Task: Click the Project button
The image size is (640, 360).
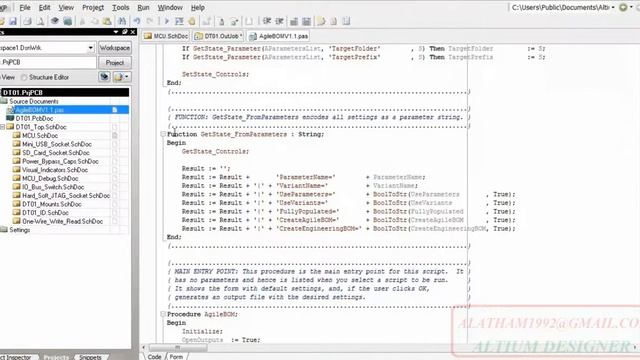Action: coord(115,62)
